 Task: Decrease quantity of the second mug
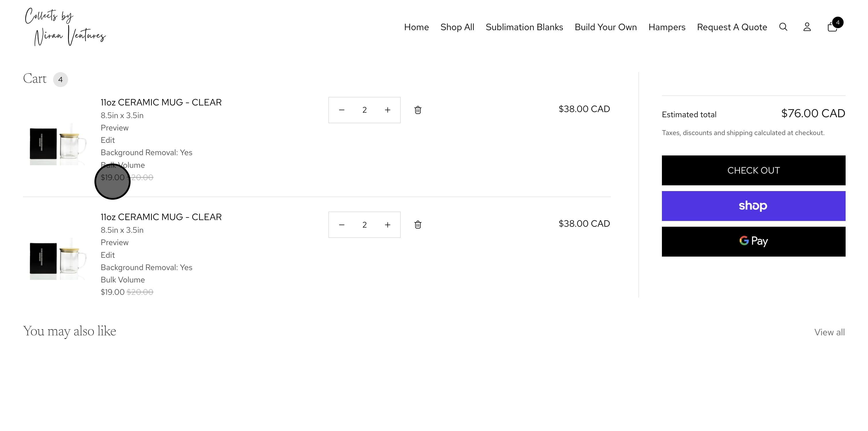[342, 225]
